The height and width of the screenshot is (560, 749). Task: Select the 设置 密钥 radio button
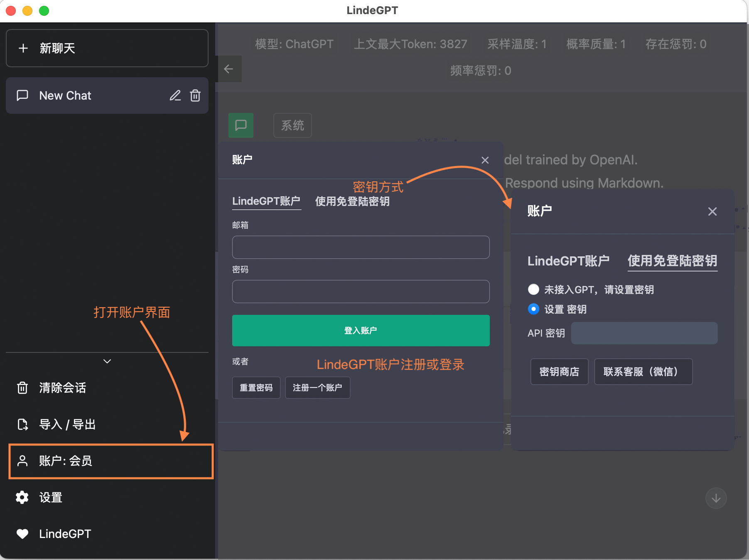533,309
